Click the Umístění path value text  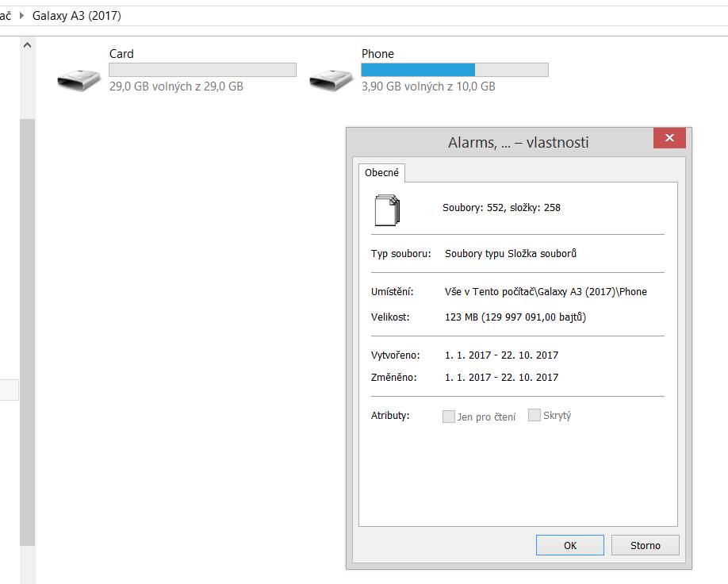pos(546,292)
